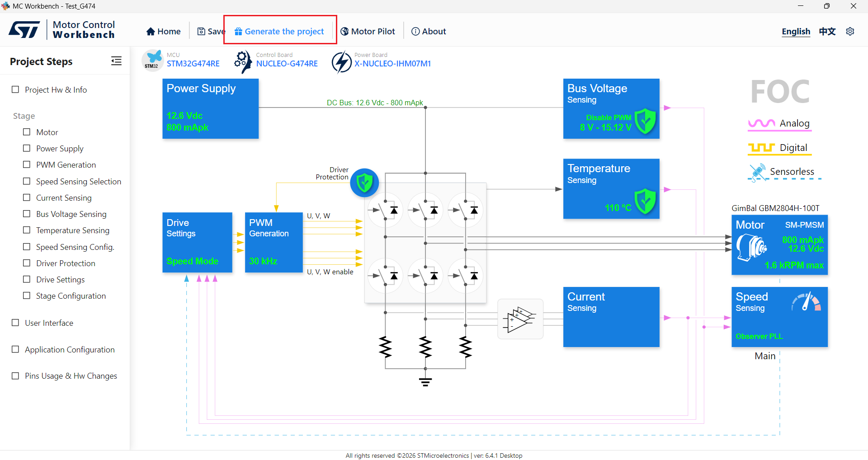Click the Generate the project gift icon
The image size is (868, 460).
point(238,32)
